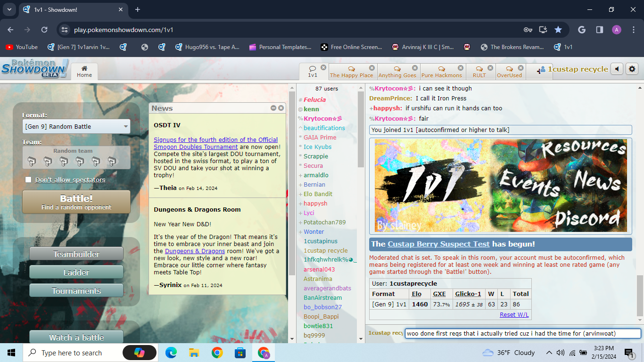This screenshot has height=362, width=644.
Task: Close the News panel
Action: (281, 108)
